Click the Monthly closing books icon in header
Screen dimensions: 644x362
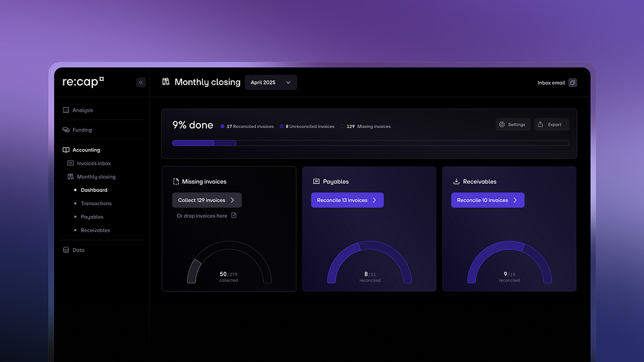tap(166, 81)
